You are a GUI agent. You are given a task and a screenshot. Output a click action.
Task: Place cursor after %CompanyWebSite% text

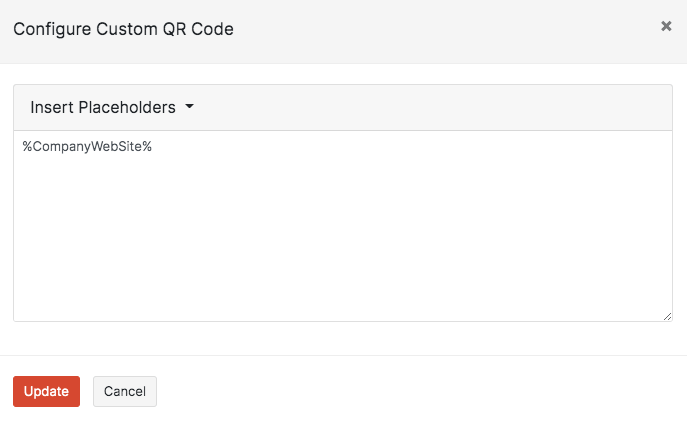(153, 147)
